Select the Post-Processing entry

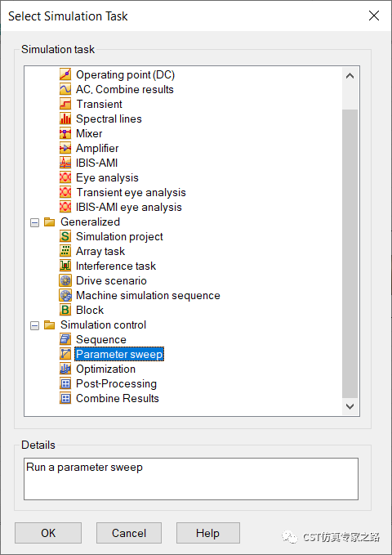tap(117, 383)
